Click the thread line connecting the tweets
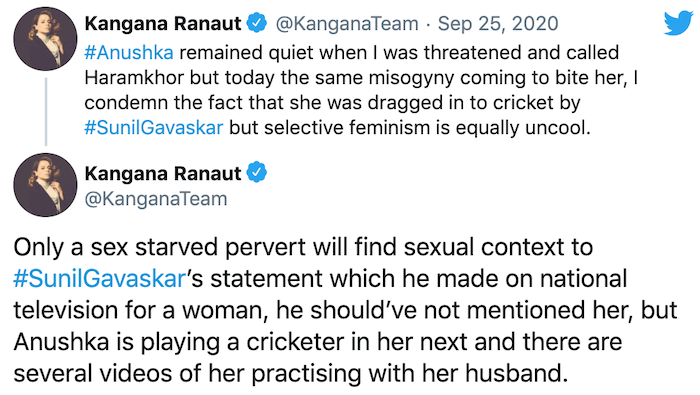The height and width of the screenshot is (395, 700). [46, 112]
